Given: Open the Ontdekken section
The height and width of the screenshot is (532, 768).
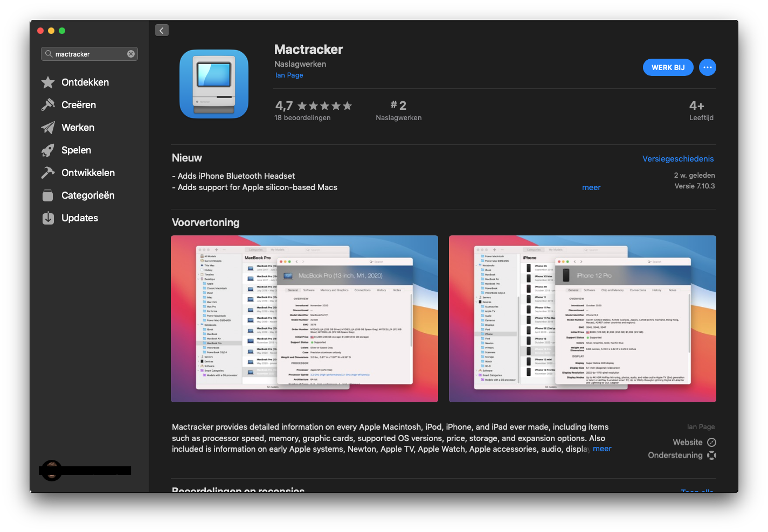Looking at the screenshot, I should point(85,82).
